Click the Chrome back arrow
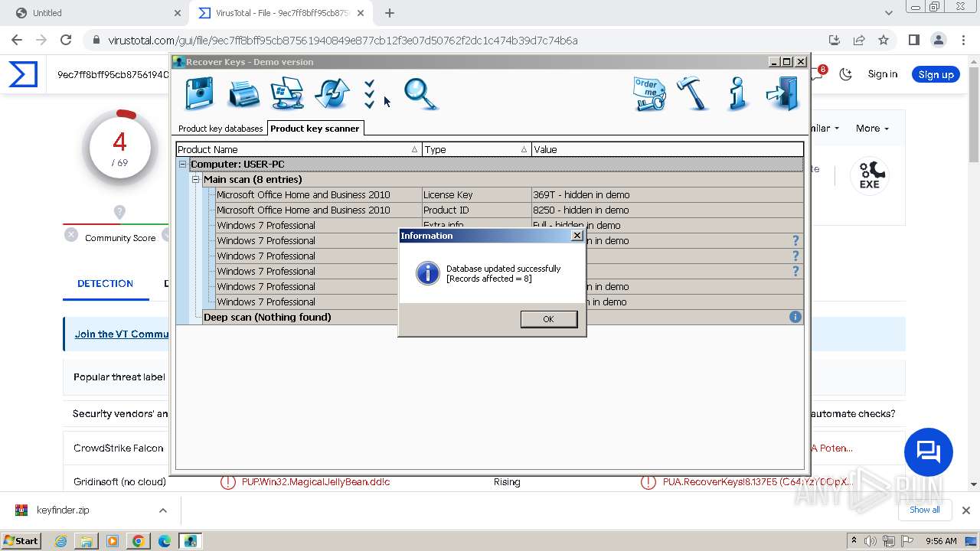The height and width of the screenshot is (551, 980). pos(17,40)
